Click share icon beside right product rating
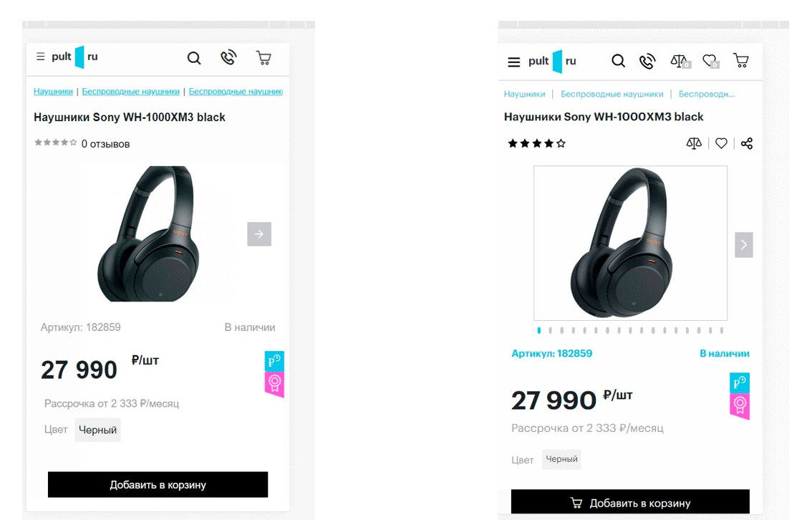812x520 pixels. [747, 143]
